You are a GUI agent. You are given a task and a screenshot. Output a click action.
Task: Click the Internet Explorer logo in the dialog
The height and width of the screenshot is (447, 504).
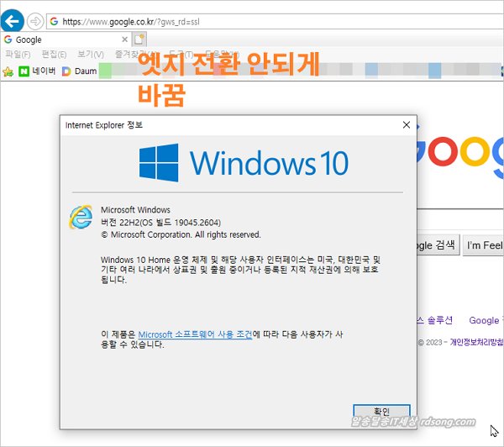pos(81,217)
